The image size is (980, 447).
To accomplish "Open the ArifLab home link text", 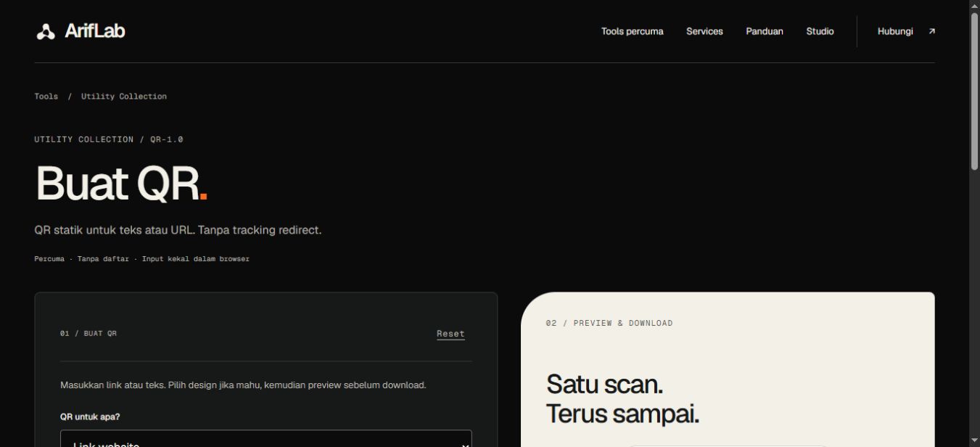I will click(95, 31).
